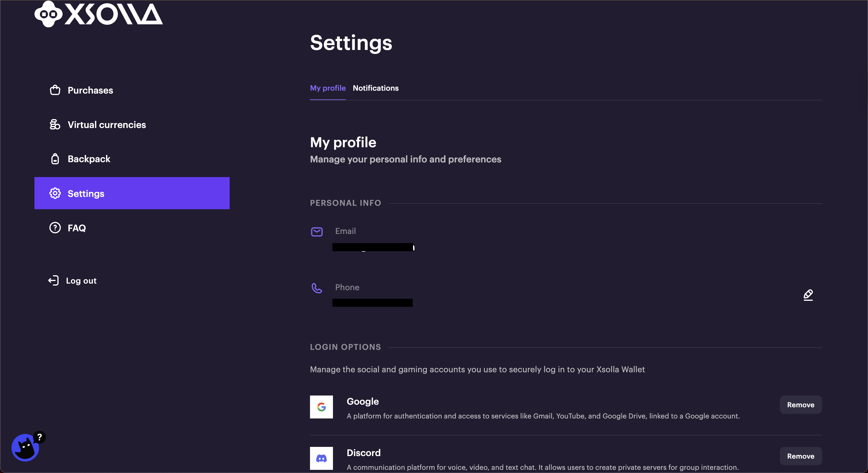Open the cat help chat widget
This screenshot has width=868, height=473.
(26, 447)
